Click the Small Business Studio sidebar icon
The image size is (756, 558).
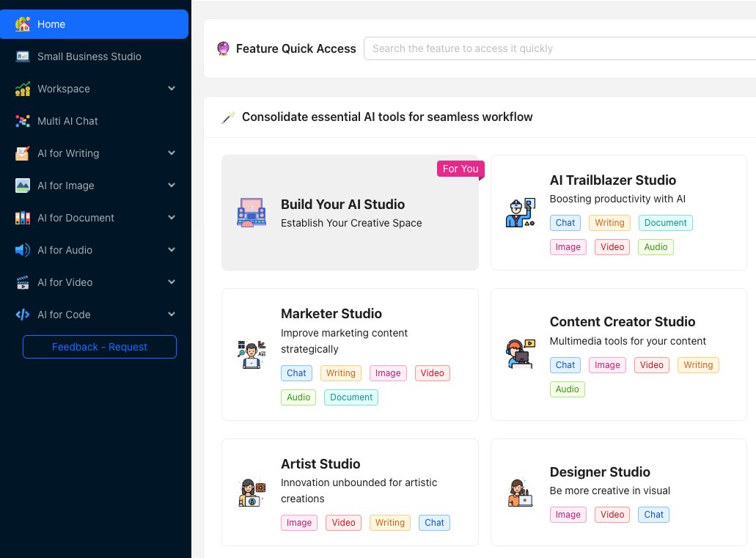(23, 56)
